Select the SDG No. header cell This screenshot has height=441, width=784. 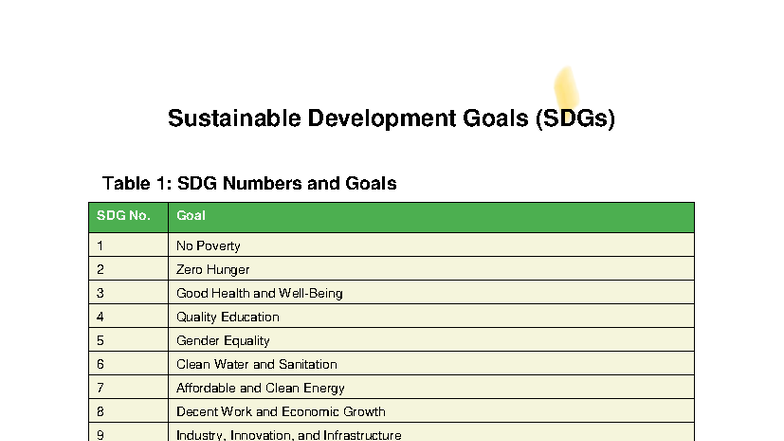pos(128,216)
